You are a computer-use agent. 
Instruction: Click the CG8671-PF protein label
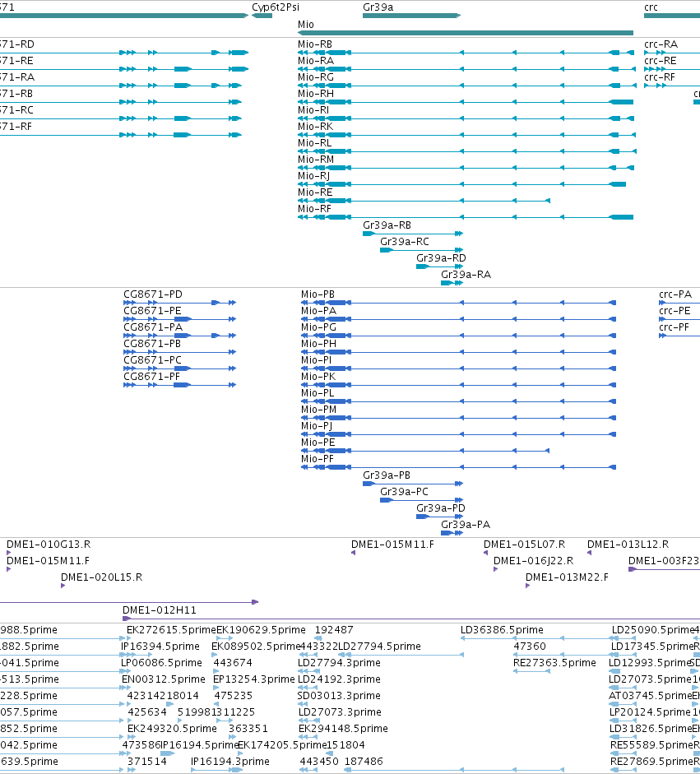click(151, 377)
